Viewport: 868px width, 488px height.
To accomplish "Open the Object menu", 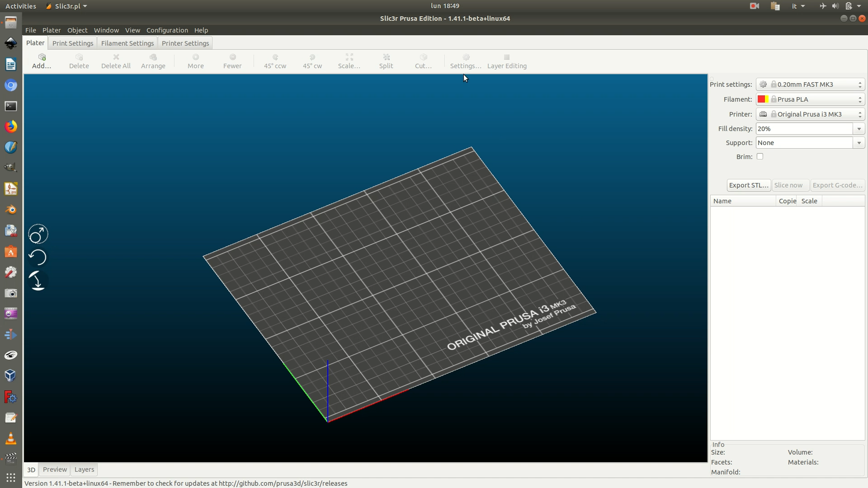I will 77,30.
